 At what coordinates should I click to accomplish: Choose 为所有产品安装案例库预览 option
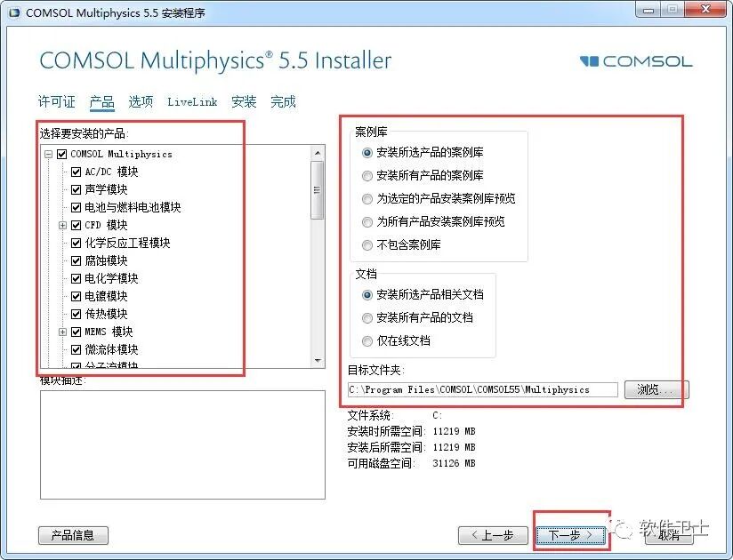[x=367, y=222]
